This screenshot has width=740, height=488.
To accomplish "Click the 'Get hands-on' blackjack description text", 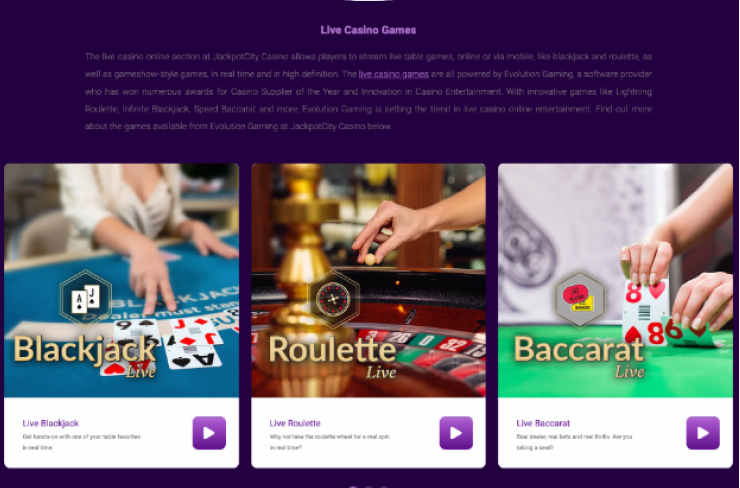I will (81, 442).
